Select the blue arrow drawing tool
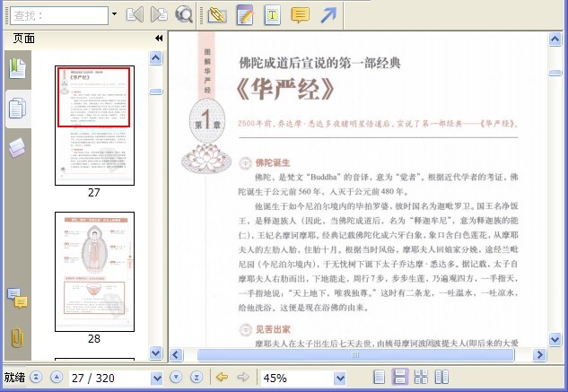Viewport: 568px width, 392px height. coord(328,15)
